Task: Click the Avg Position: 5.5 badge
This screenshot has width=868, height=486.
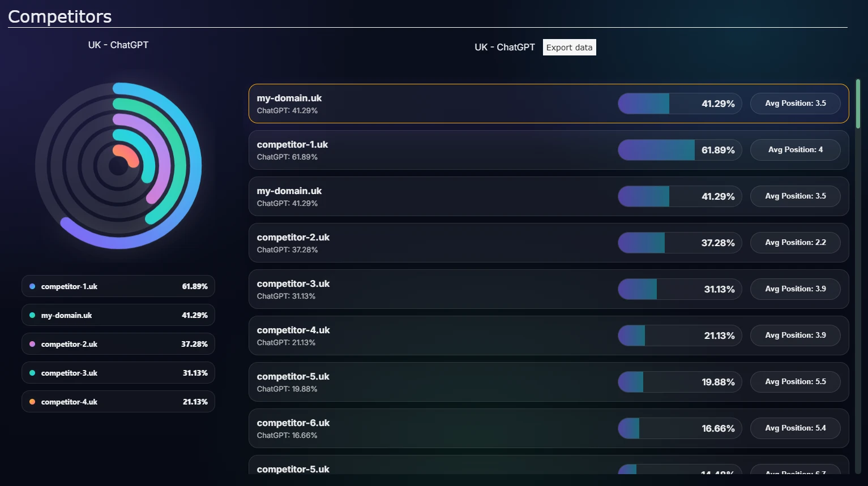Action: 795,382
